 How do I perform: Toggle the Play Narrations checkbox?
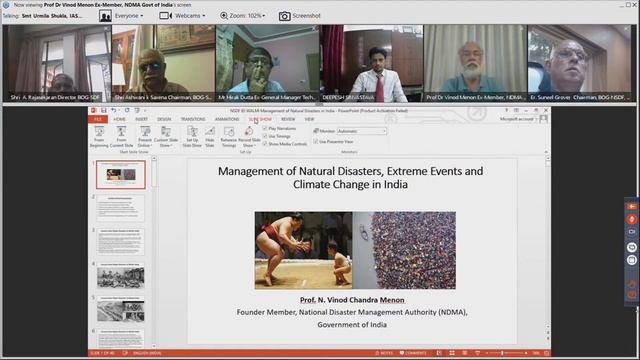coord(265,128)
